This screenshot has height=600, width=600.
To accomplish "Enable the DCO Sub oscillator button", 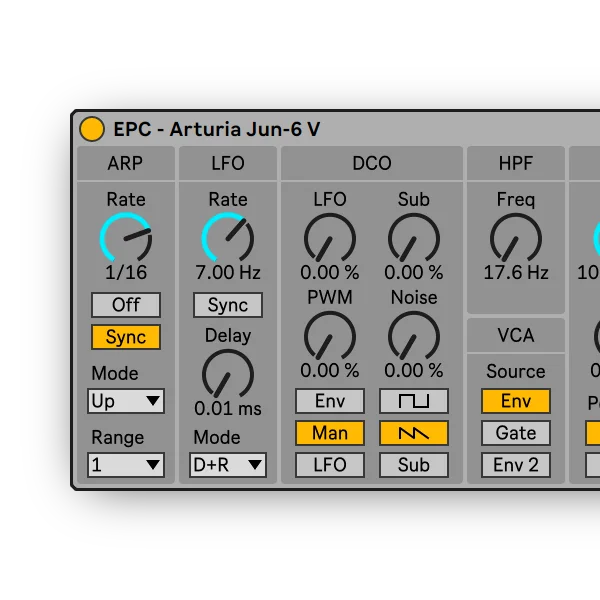I will 414,465.
